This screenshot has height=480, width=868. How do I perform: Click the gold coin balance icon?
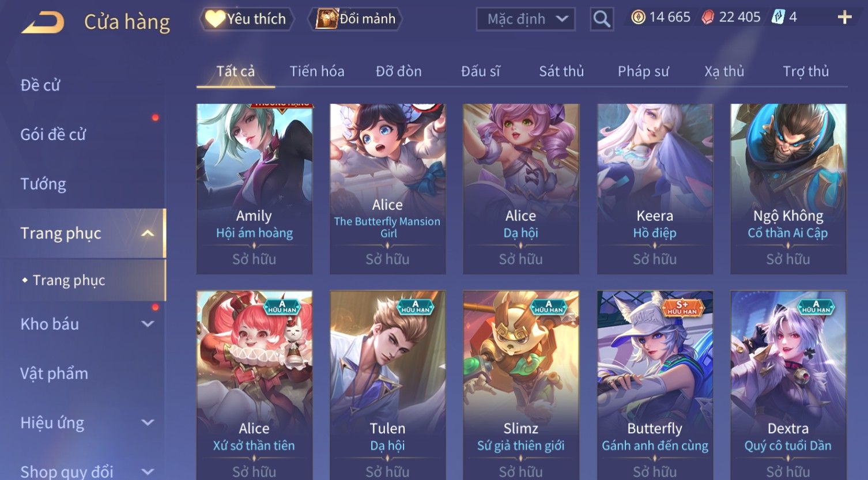click(x=638, y=17)
